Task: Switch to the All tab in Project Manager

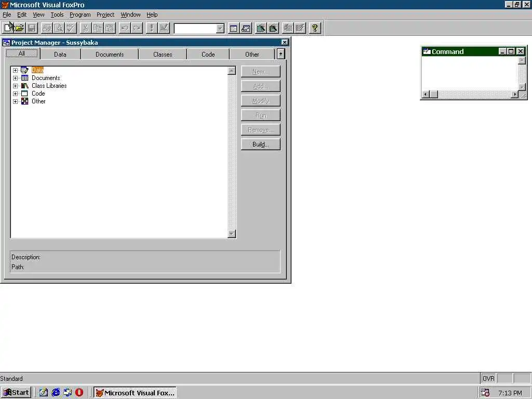Action: [22, 54]
